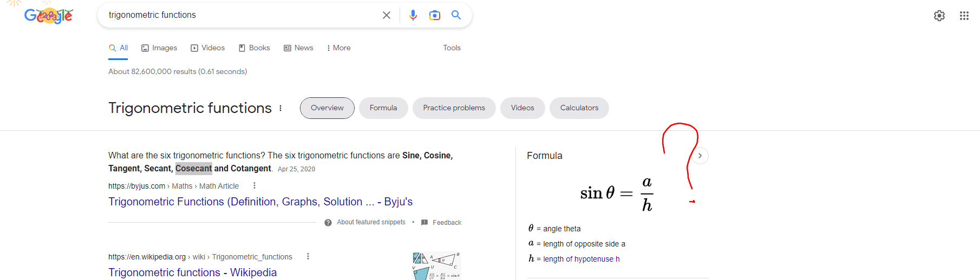This screenshot has width=980, height=280.
Task: Show next formula with chevron arrow
Action: [700, 156]
